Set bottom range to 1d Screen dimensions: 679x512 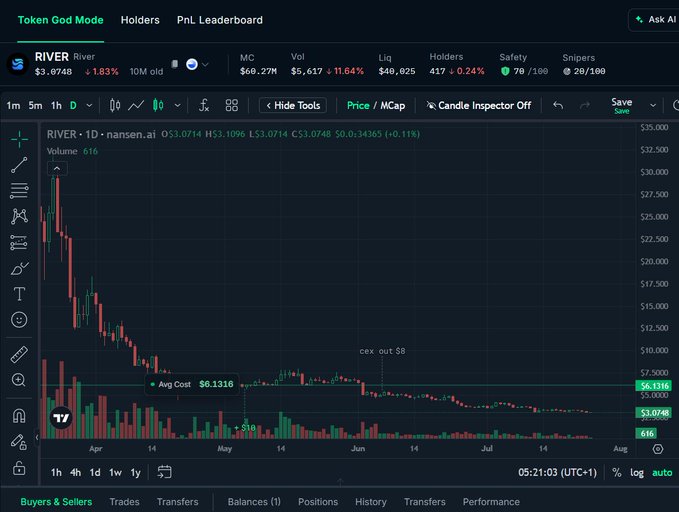click(95, 472)
